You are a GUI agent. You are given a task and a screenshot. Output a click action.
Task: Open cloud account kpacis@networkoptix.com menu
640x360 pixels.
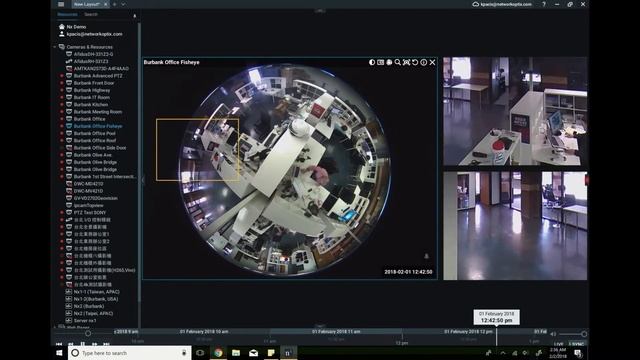click(x=502, y=4)
